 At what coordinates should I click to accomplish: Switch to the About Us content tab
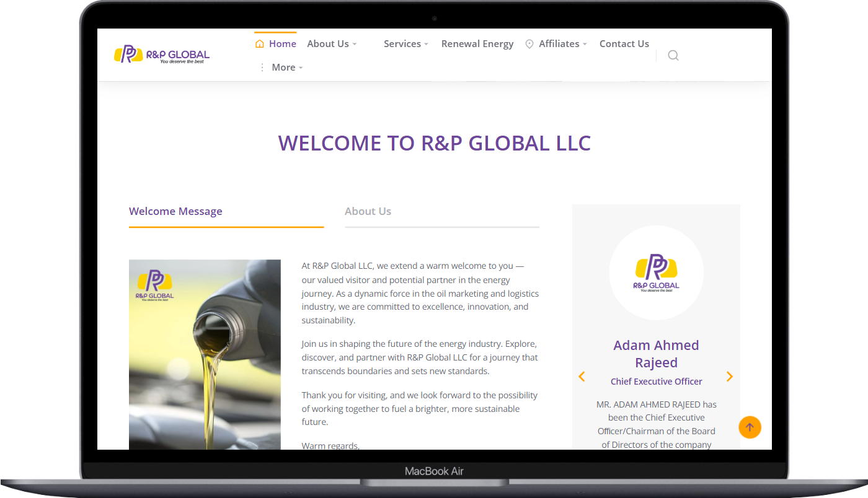point(368,211)
